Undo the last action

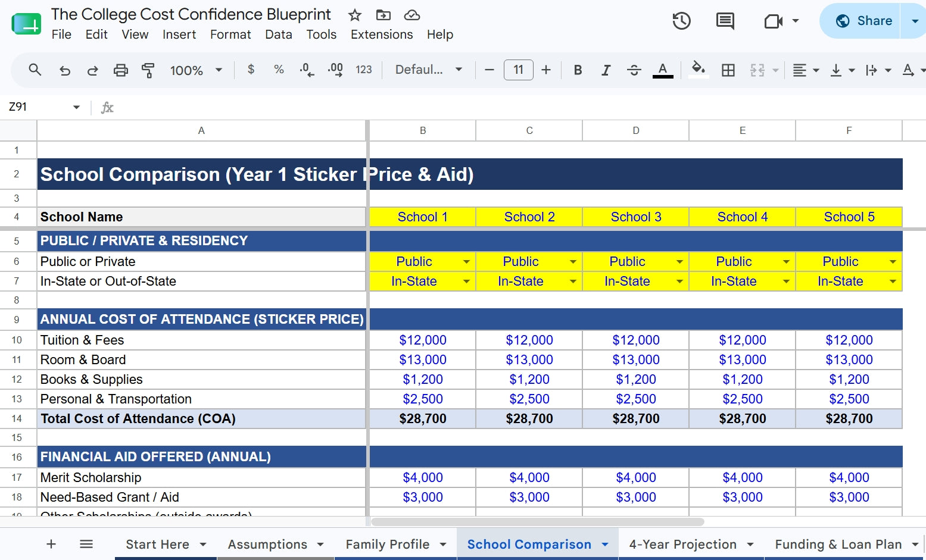point(64,70)
